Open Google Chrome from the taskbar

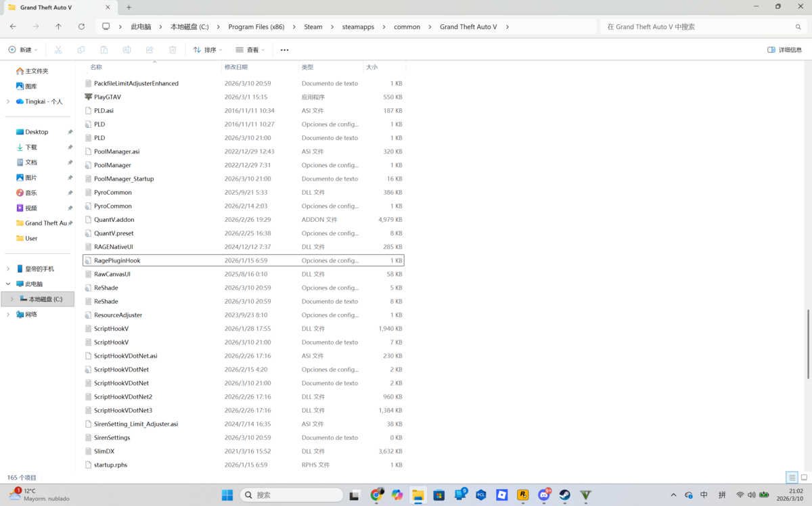pos(376,495)
